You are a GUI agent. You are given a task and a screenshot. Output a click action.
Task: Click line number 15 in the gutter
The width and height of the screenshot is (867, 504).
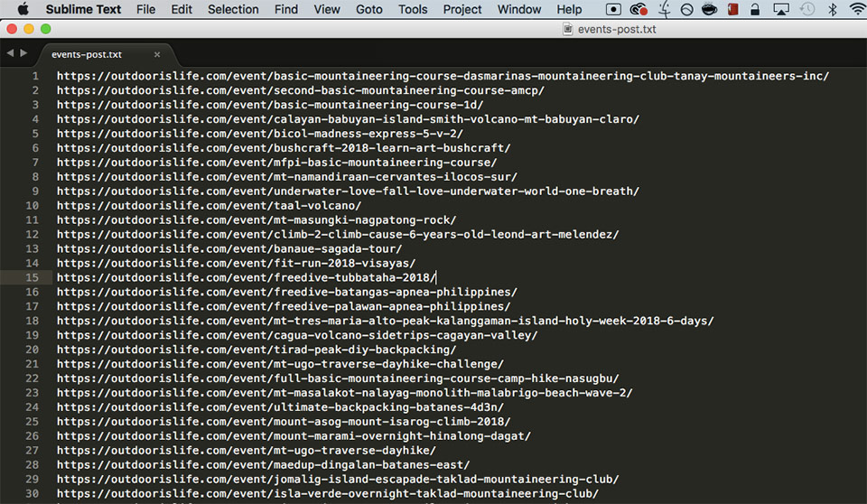[33, 277]
